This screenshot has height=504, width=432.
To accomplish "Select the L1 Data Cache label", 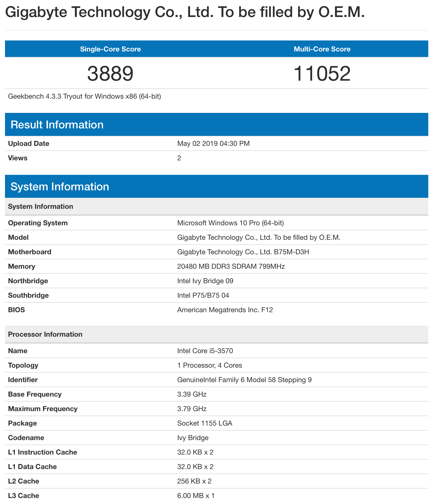I will [x=32, y=467].
